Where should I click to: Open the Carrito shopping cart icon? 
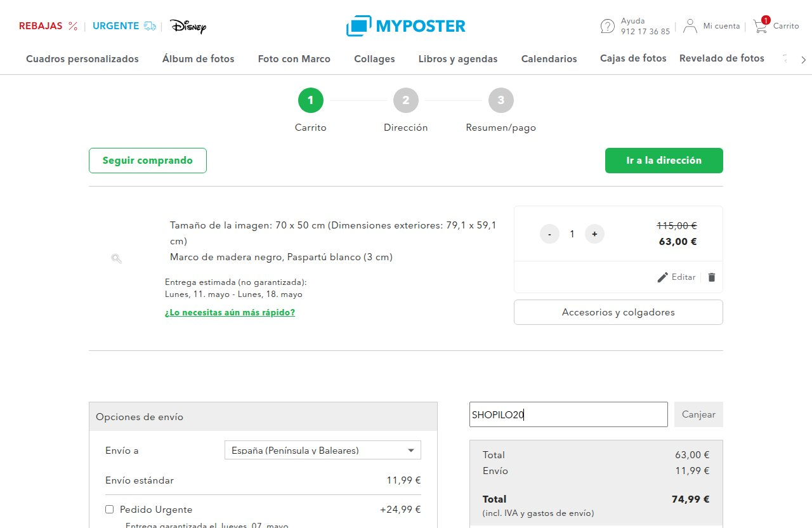[760, 25]
